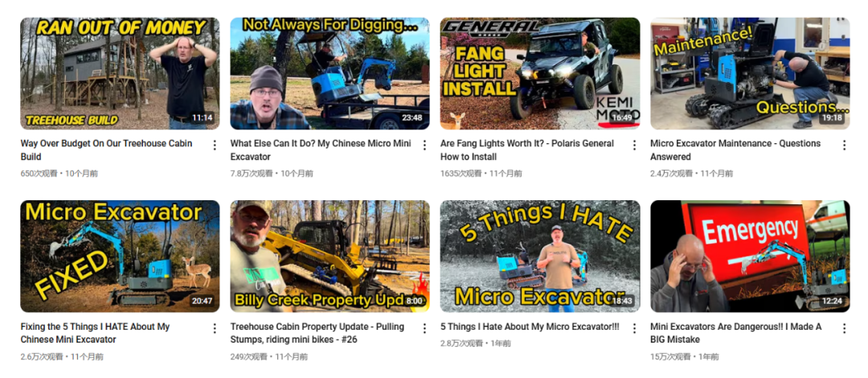Open the Billy Creek Property thumbnail

(330, 256)
